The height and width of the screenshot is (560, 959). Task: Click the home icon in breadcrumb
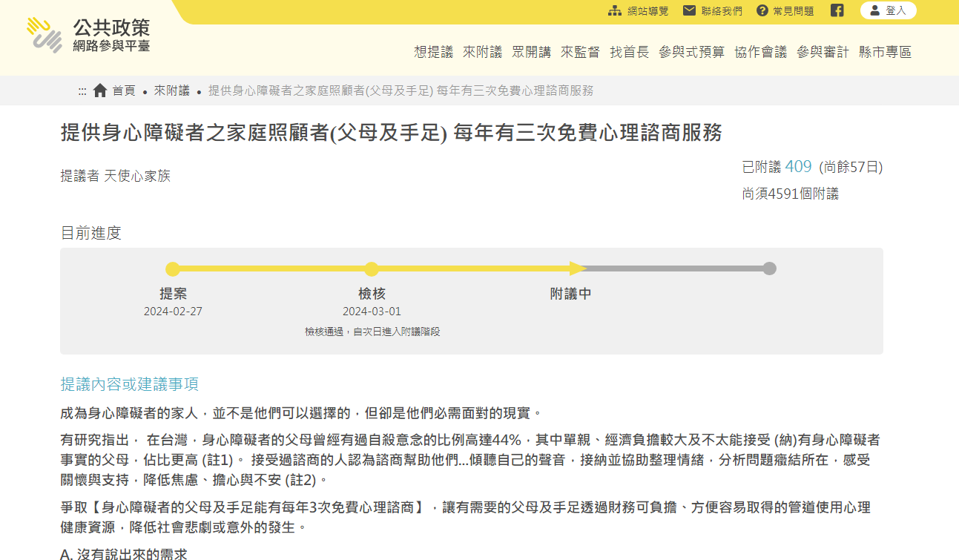pyautogui.click(x=100, y=90)
